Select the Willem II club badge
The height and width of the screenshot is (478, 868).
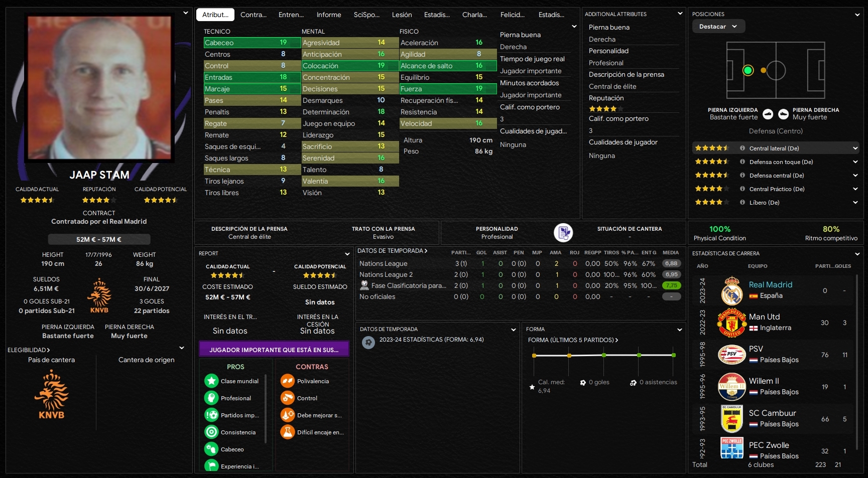(732, 387)
